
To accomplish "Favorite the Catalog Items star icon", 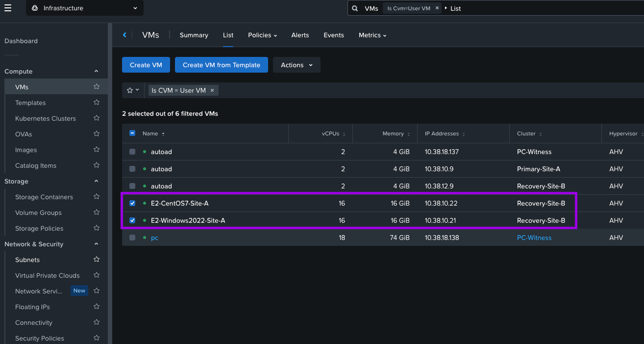I will tap(97, 165).
